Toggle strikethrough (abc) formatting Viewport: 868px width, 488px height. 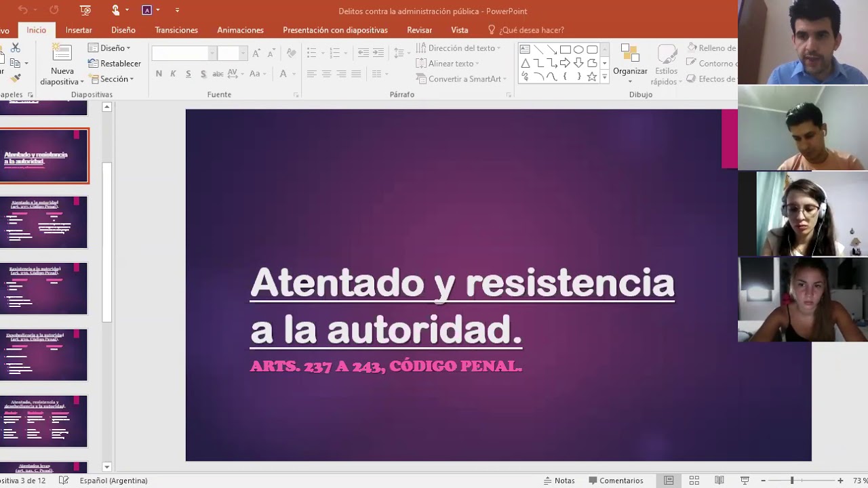click(218, 74)
